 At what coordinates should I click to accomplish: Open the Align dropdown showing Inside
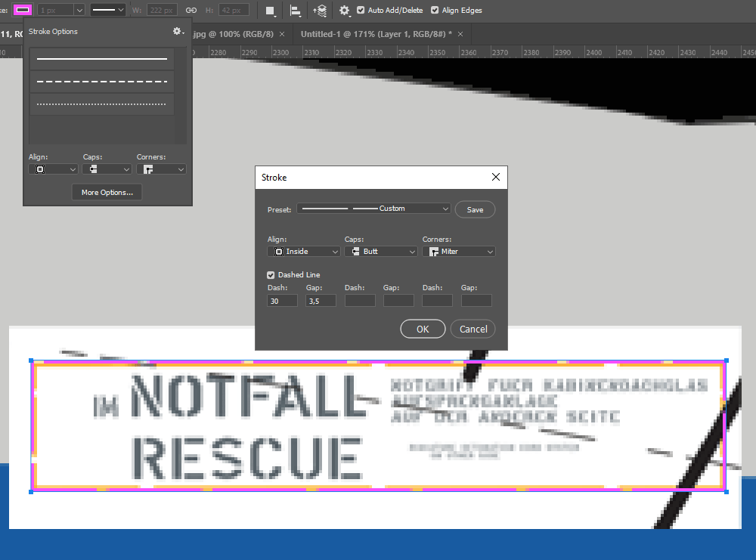[x=303, y=251]
